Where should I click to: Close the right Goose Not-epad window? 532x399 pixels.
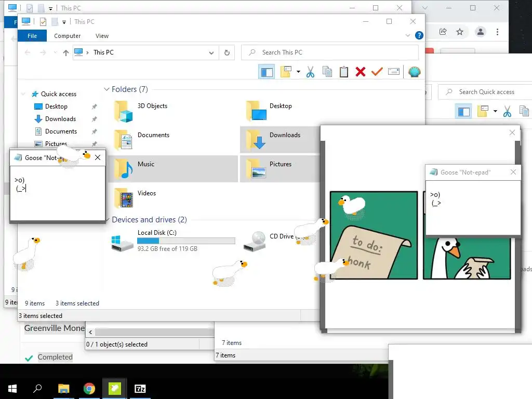coord(513,172)
